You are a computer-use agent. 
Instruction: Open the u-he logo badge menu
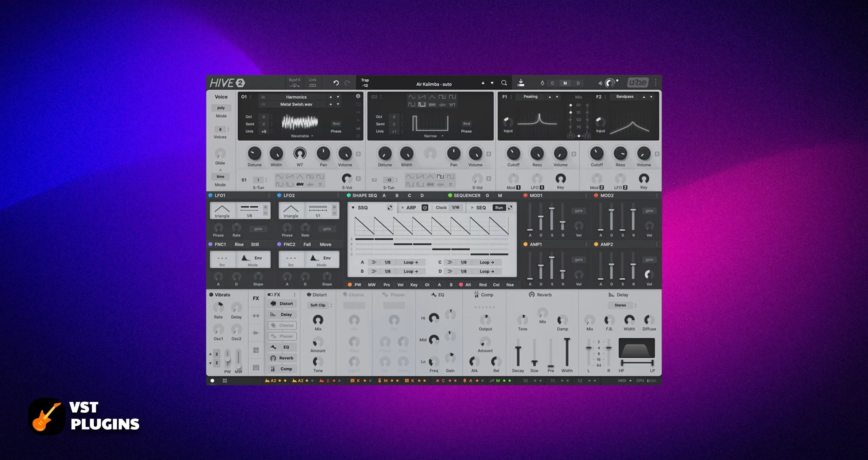pyautogui.click(x=637, y=83)
